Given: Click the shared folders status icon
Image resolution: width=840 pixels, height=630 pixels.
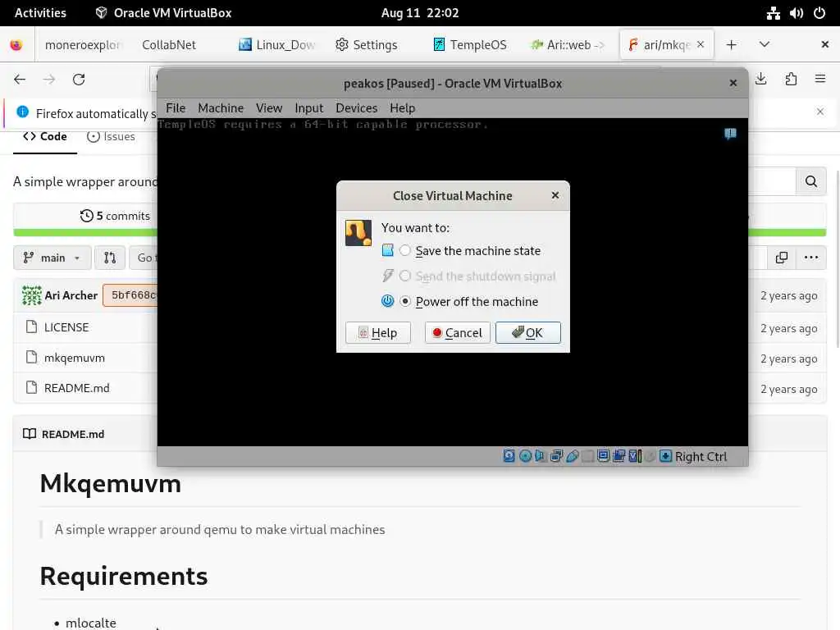Looking at the screenshot, I should (x=587, y=456).
